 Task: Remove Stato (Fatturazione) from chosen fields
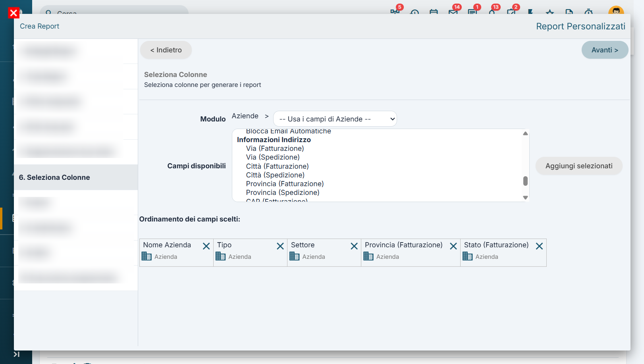(539, 246)
